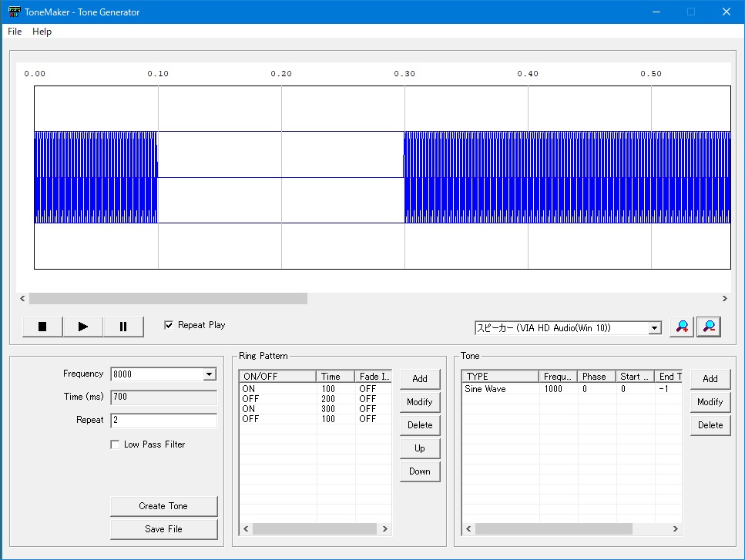
Task: Click the End T column header
Action: coord(669,376)
